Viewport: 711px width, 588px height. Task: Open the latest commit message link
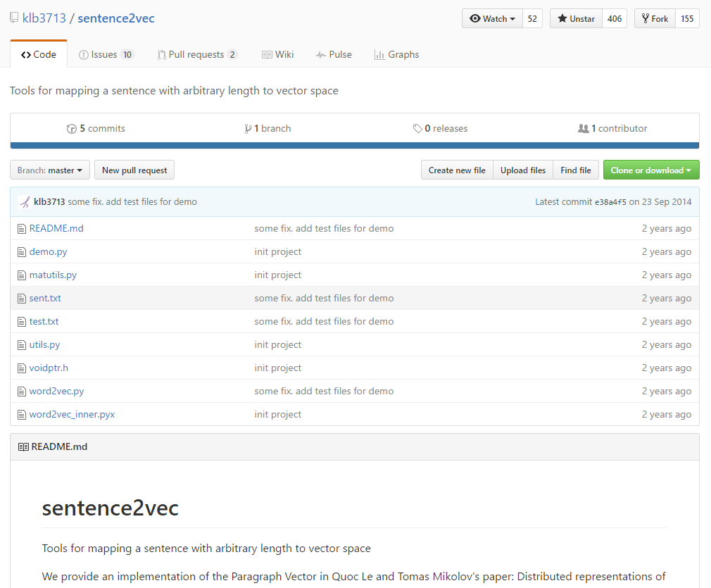pos(132,202)
